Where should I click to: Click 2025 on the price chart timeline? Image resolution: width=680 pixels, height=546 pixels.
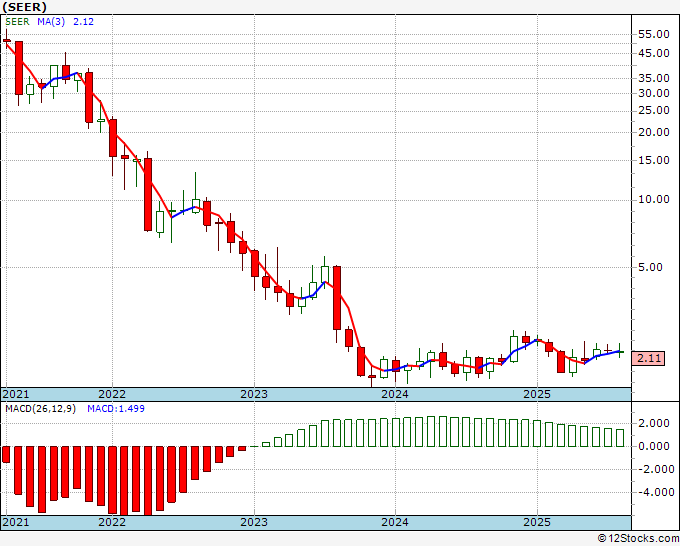coord(537,394)
